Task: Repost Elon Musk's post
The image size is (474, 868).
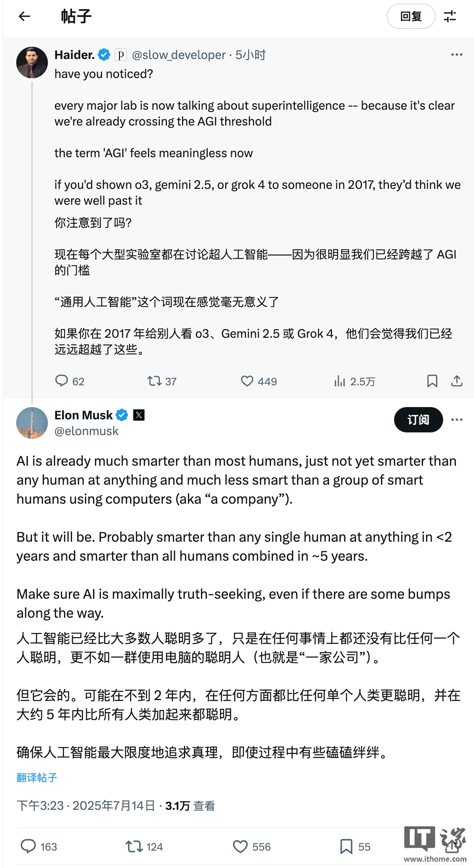Action: (134, 847)
